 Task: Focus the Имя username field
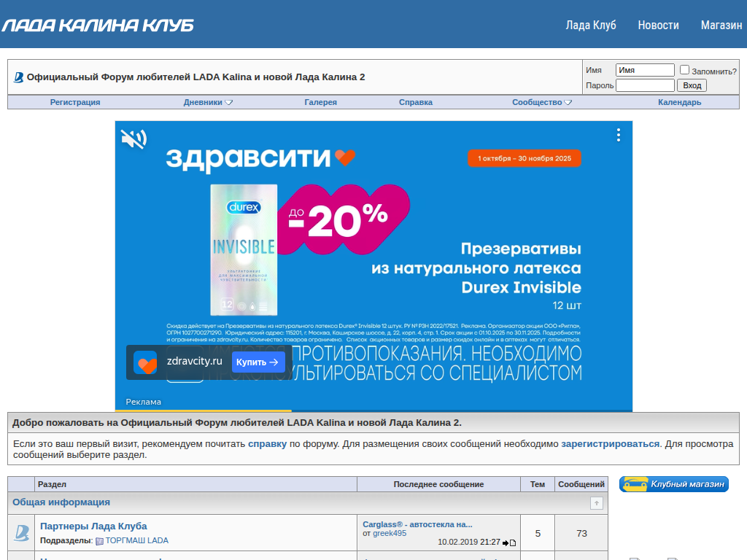[x=645, y=70]
